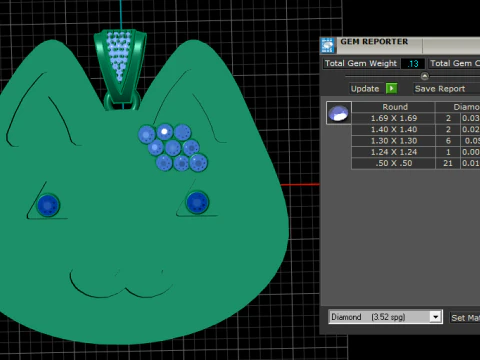Viewport: 480px width, 360px height.
Task: Select the pavé bail at top of pendant
Action: (120, 66)
